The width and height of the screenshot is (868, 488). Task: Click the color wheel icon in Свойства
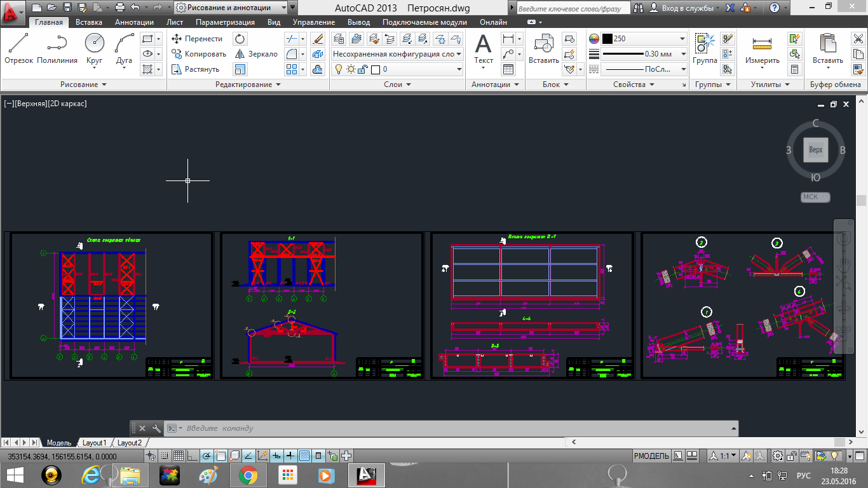594,39
